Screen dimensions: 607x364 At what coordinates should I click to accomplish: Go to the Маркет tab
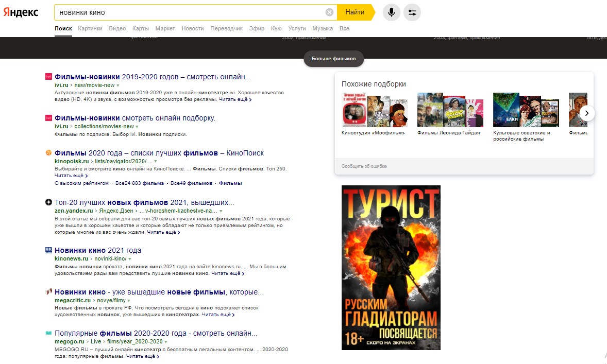click(165, 28)
